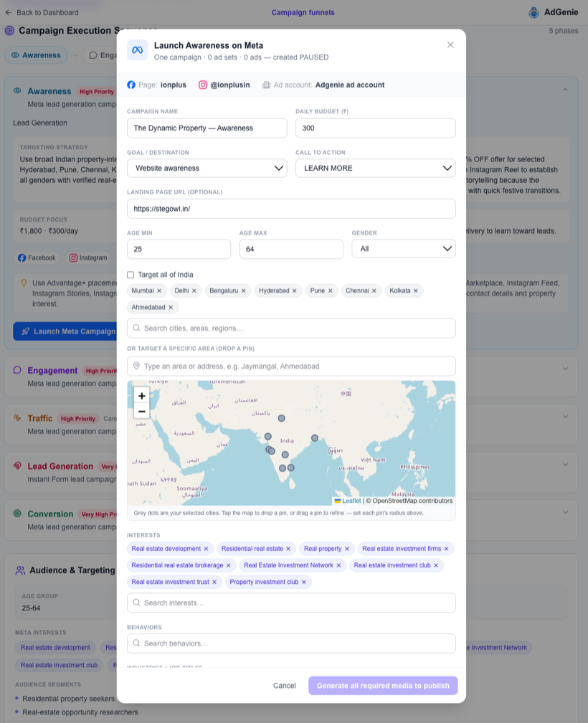
Task: Click the Facebook platform chip in Awareness
Action: pyautogui.click(x=37, y=257)
